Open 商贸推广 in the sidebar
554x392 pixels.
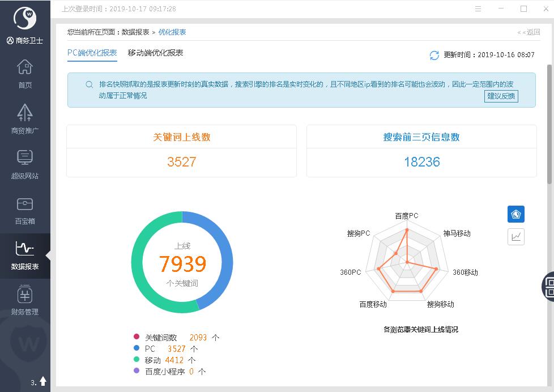[x=25, y=119]
